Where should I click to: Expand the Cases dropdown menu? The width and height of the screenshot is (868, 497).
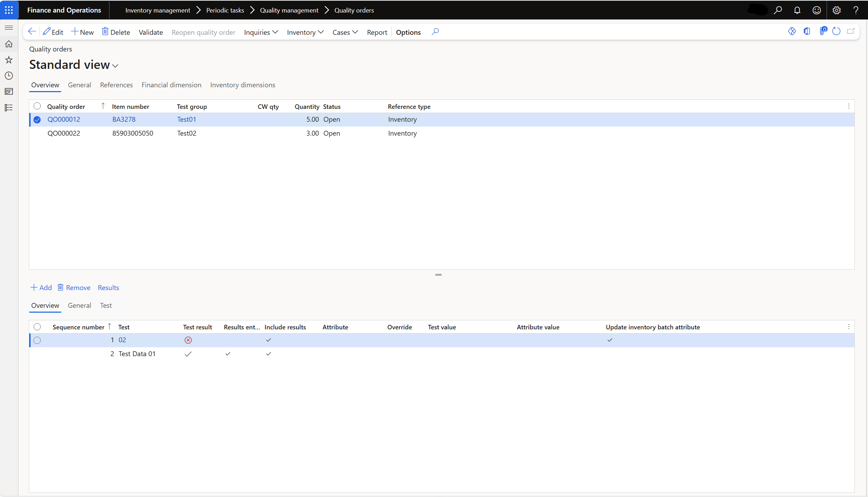pos(345,32)
